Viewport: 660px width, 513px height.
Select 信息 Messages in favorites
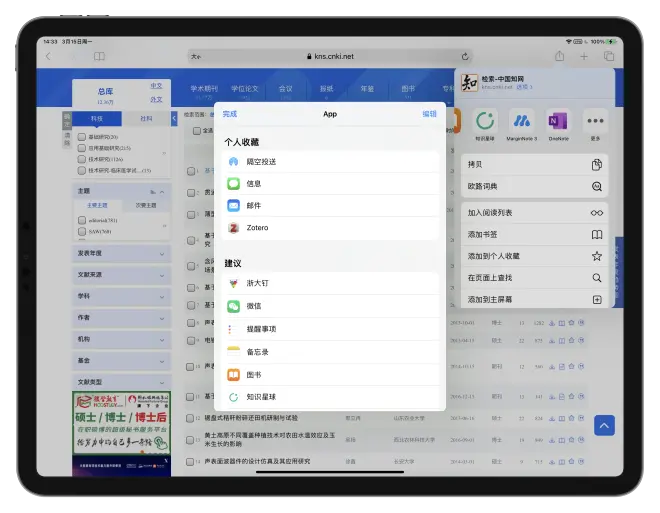pos(330,183)
